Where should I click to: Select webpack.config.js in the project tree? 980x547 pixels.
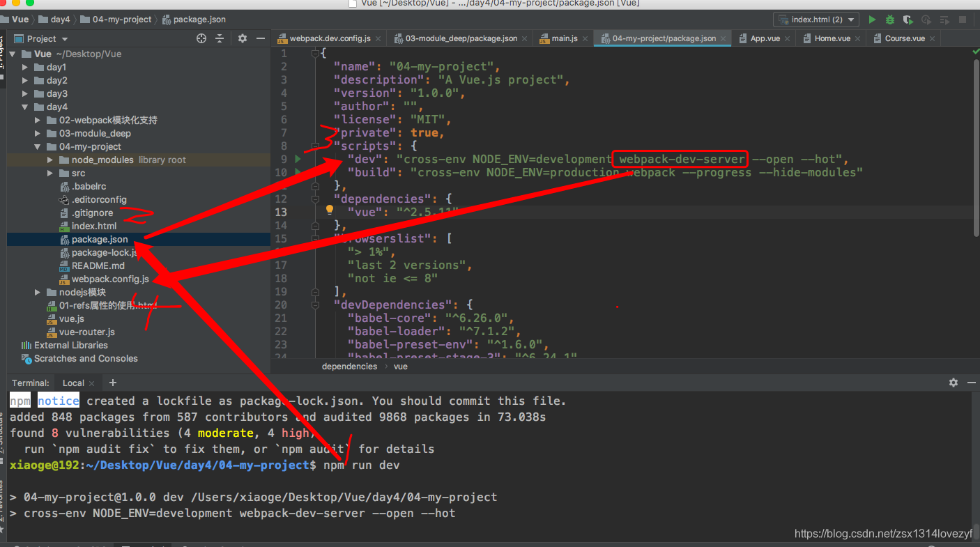point(110,279)
